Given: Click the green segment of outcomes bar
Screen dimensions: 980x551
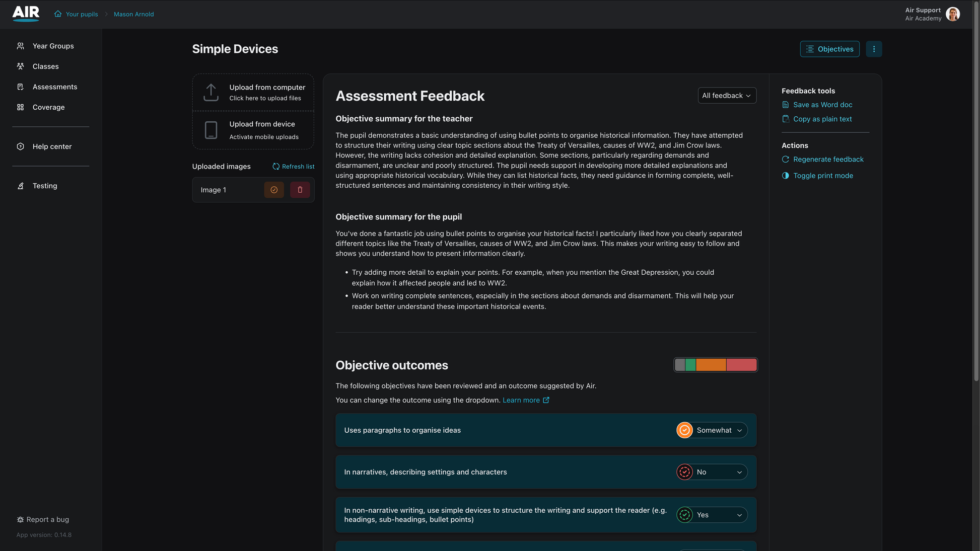Looking at the screenshot, I should click(x=690, y=365).
